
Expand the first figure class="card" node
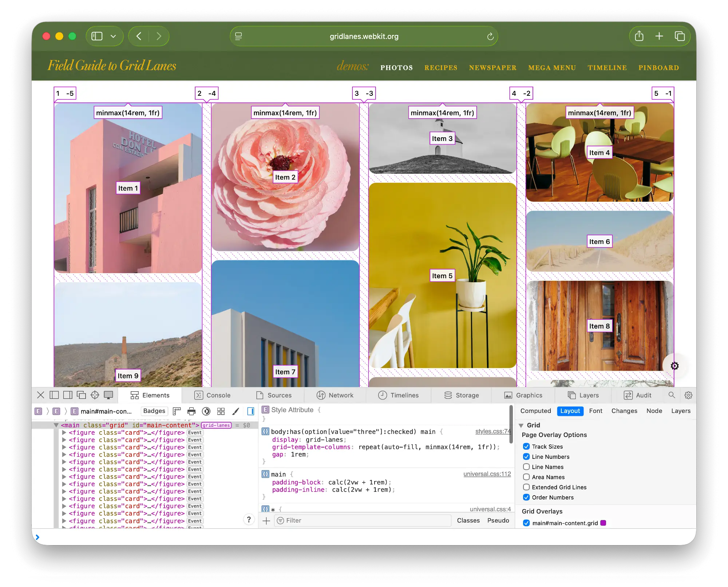point(64,433)
